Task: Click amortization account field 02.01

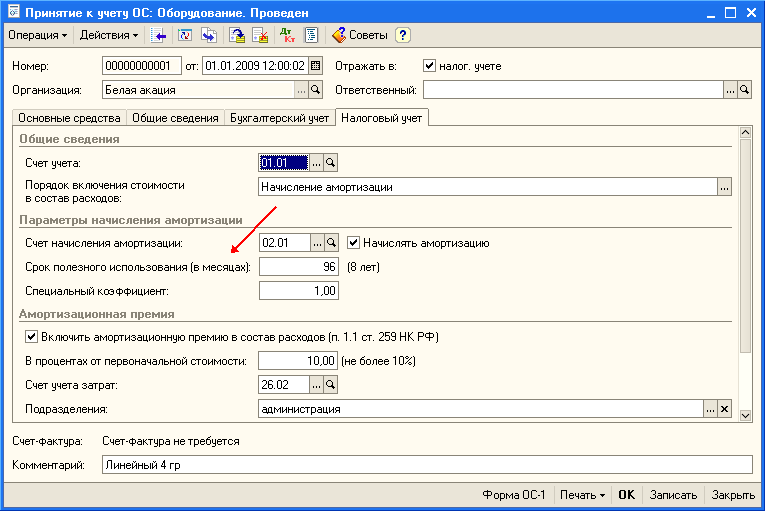Action: point(285,243)
